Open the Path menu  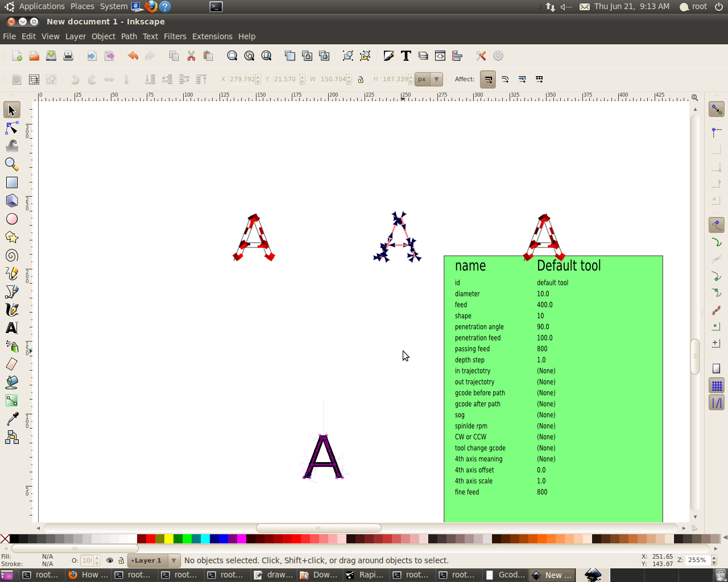pyautogui.click(x=129, y=36)
